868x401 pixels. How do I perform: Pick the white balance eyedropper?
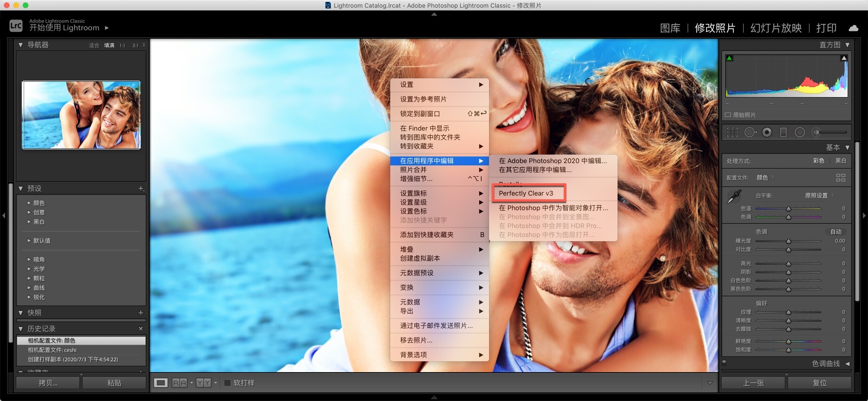click(734, 196)
